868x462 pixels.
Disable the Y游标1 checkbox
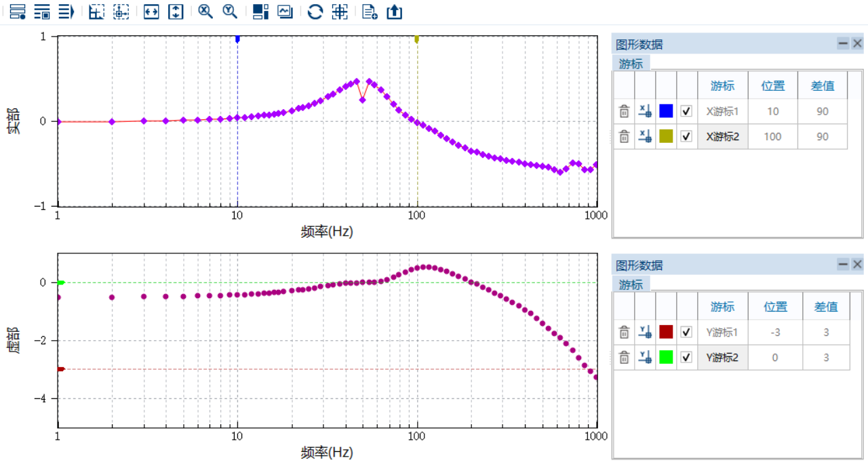tap(686, 332)
